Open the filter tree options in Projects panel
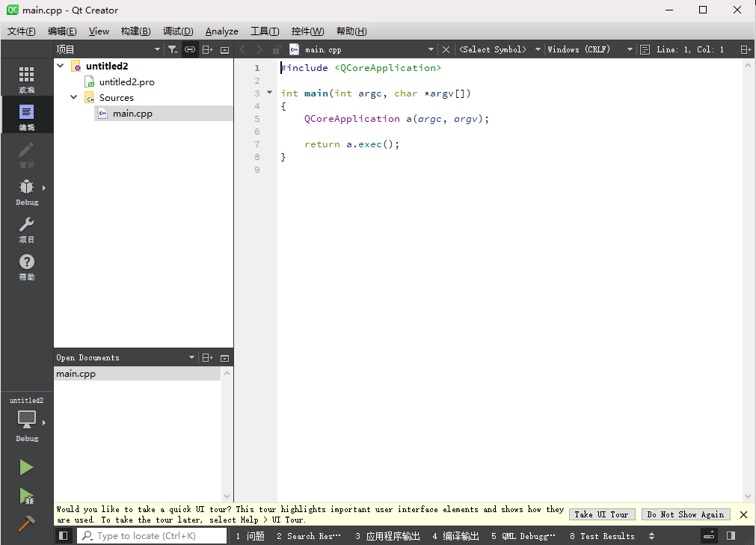Viewport: 756px width, 545px height. 172,49
